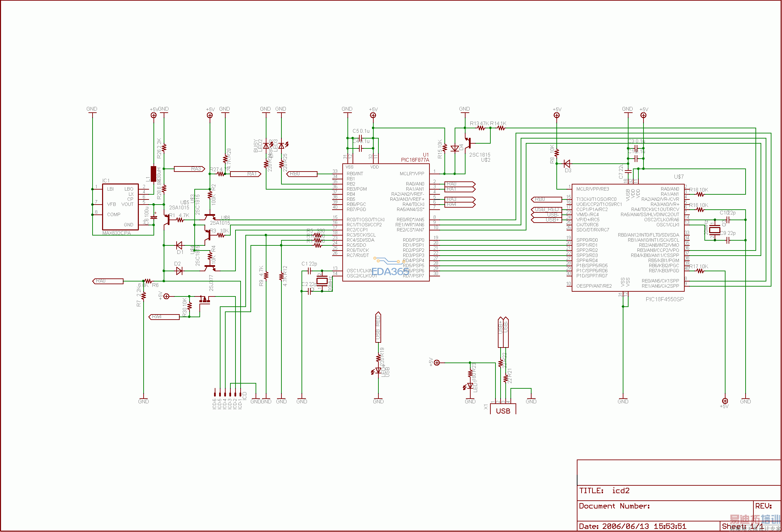Select the D4 diode symbol
The image size is (782, 532).
point(455,148)
